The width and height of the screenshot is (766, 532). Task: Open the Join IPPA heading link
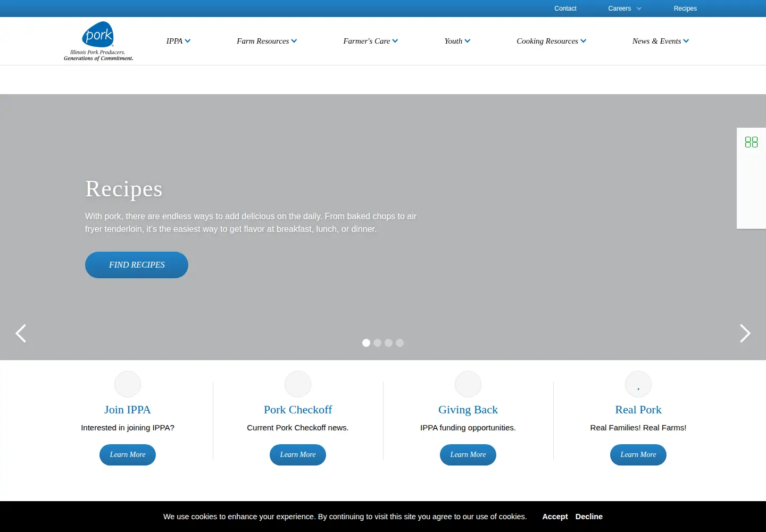point(128,410)
